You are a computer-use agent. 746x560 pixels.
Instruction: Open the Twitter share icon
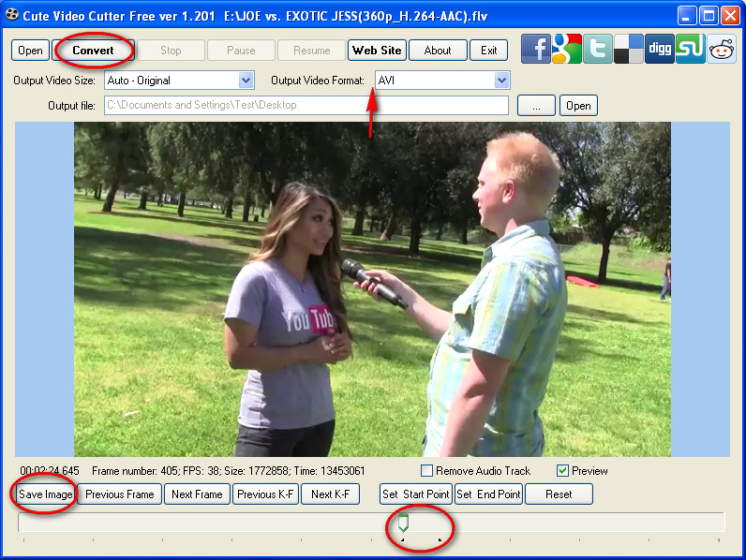click(598, 49)
